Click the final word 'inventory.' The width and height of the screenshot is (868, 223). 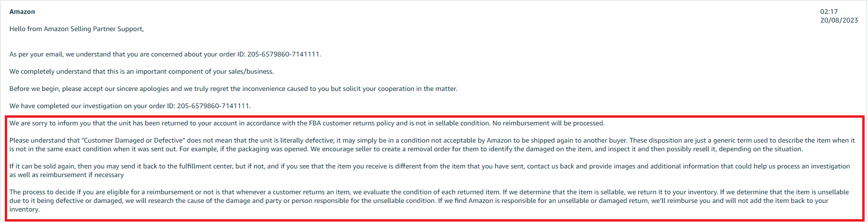(x=24, y=209)
